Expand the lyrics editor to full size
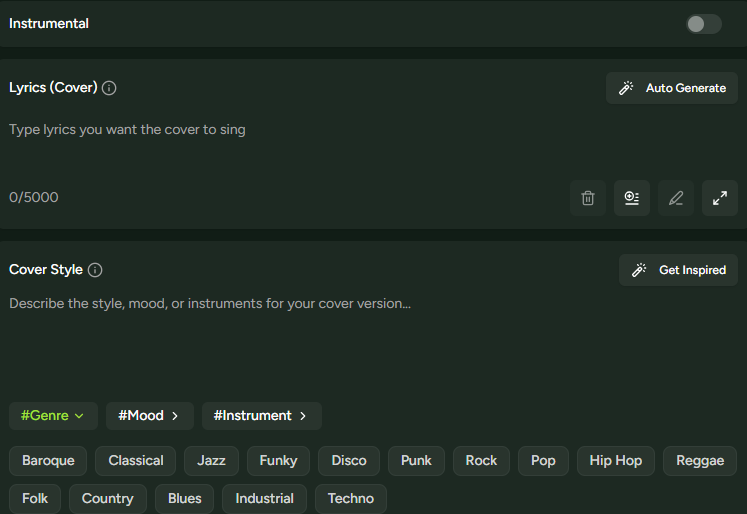The width and height of the screenshot is (747, 514). (720, 198)
